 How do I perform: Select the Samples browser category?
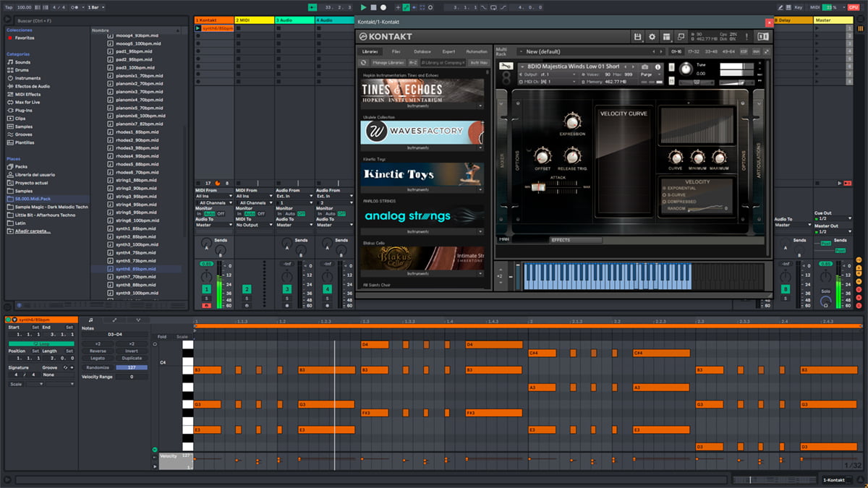pyautogui.click(x=24, y=127)
